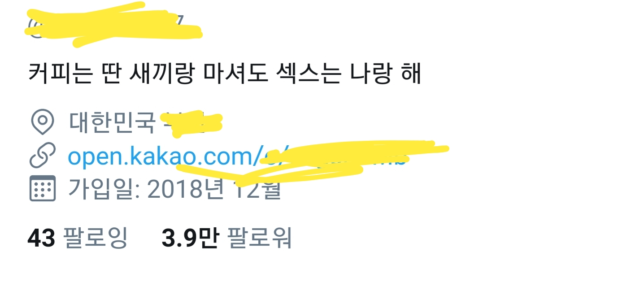Viewport: 644px width, 282px height.
Task: Click the gray word 팔로잉
Action: (x=95, y=238)
